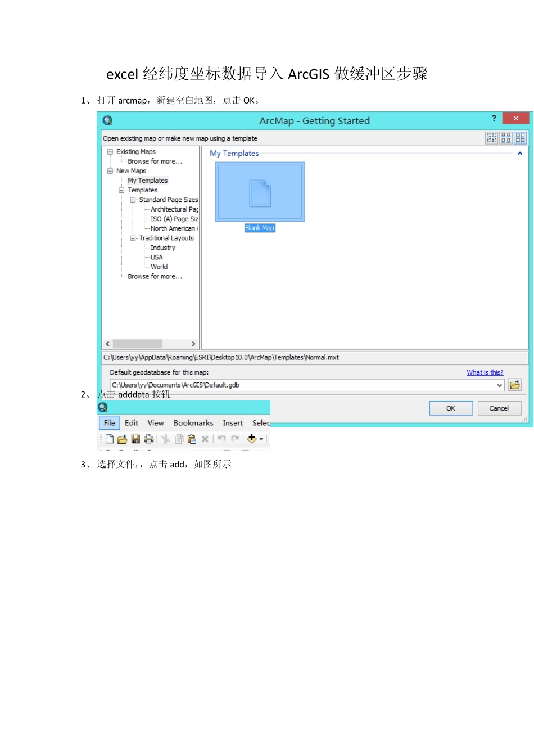Switch to large icons view
Viewport: 534px width, 756px height.
pos(521,138)
